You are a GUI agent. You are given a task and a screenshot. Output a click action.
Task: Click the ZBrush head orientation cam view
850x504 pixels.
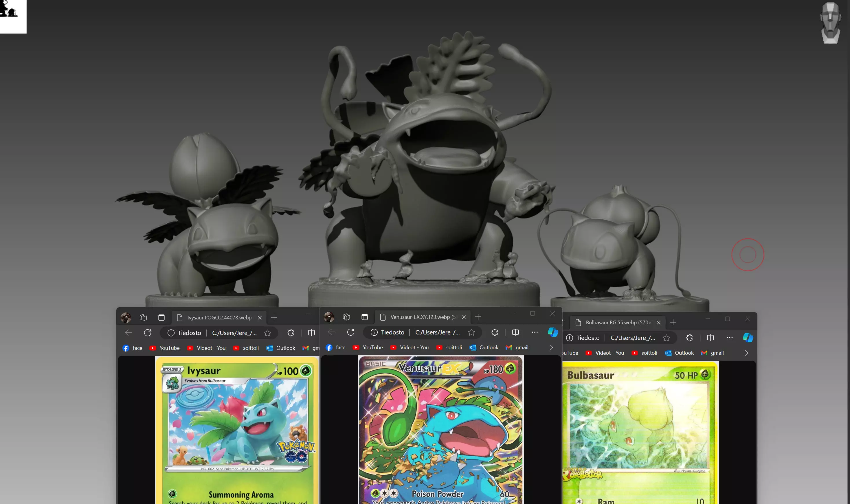pos(831,23)
